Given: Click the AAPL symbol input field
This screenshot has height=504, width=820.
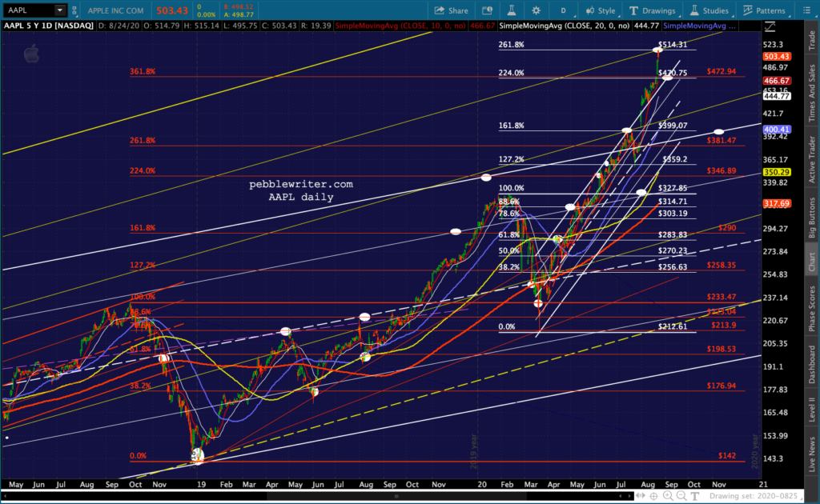Looking at the screenshot, I should pyautogui.click(x=29, y=10).
